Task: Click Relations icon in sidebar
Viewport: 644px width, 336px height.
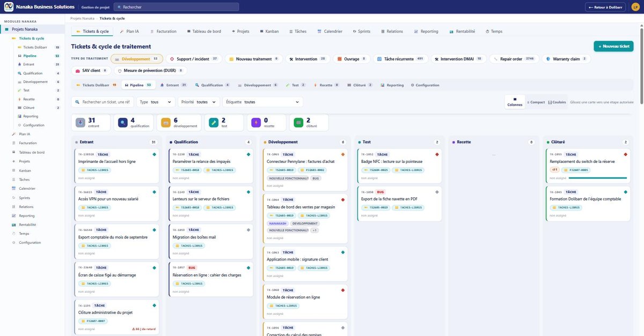Action: (13, 206)
